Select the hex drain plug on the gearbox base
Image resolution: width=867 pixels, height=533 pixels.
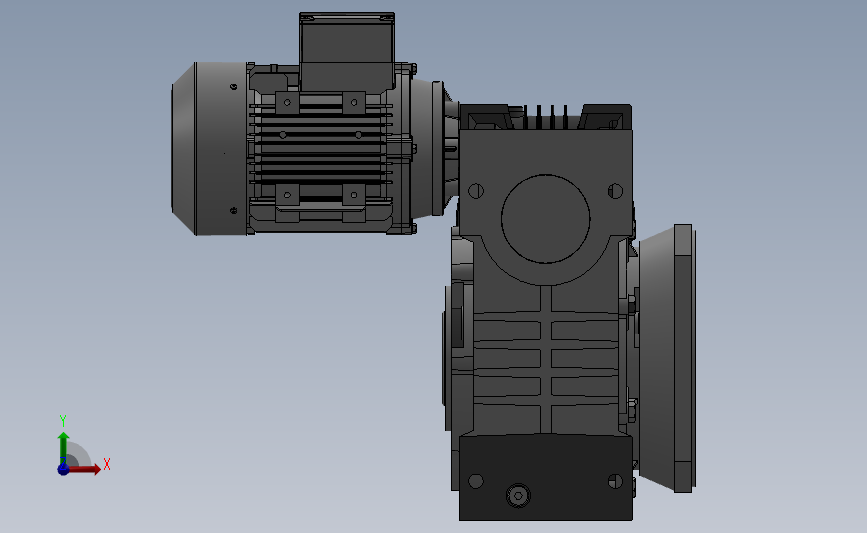518,496
